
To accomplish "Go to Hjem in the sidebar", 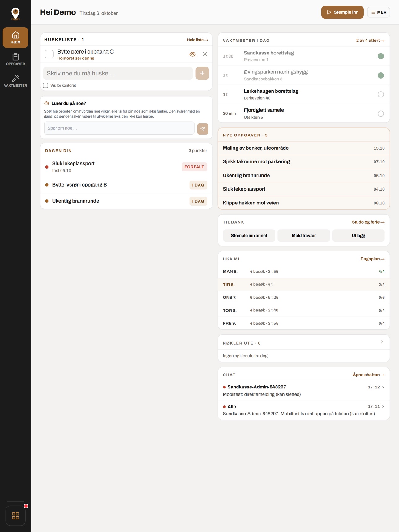I will [x=15, y=38].
